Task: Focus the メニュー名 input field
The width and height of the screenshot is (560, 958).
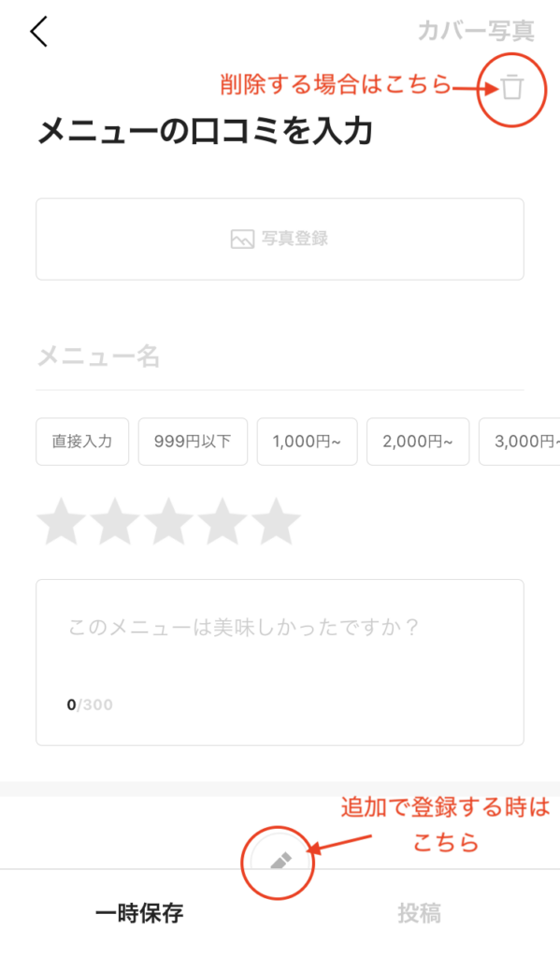Action: [x=280, y=356]
